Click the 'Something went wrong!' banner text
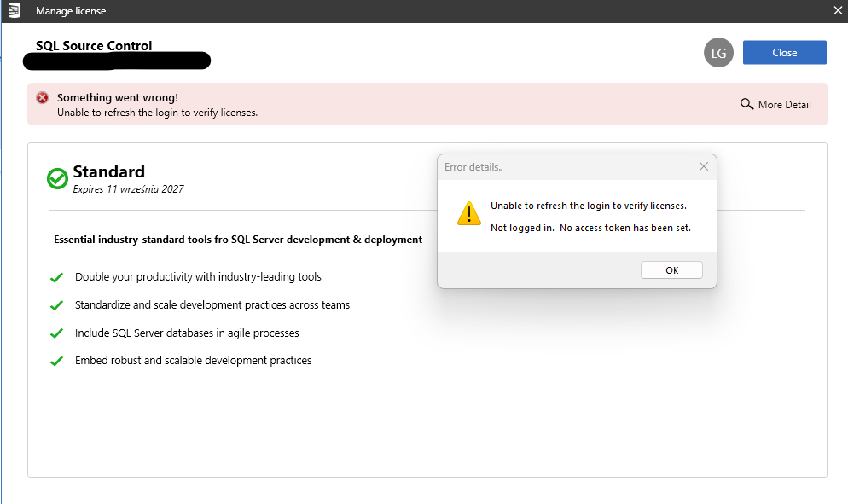 tap(118, 97)
